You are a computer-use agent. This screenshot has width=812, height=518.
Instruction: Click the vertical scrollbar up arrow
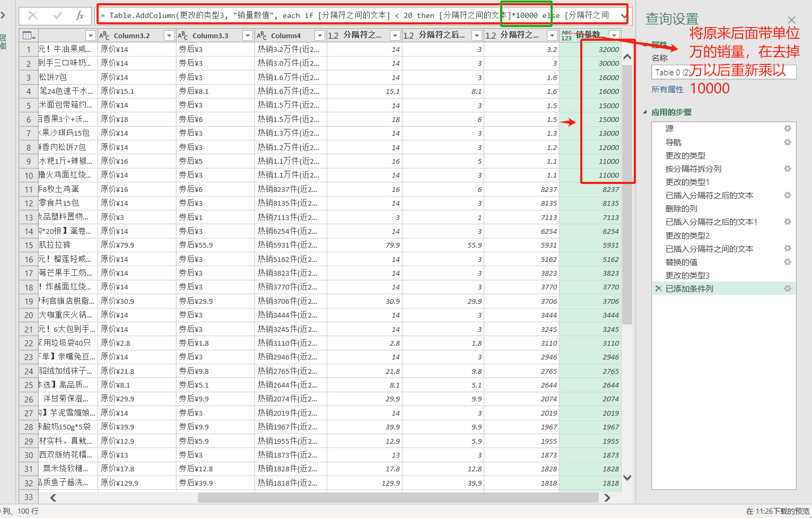click(627, 57)
